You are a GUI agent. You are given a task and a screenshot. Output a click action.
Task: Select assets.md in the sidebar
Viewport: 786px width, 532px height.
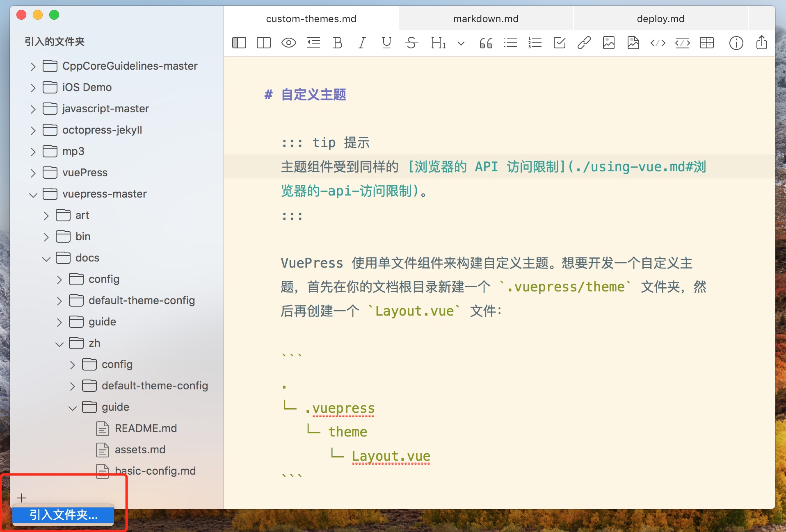point(140,450)
